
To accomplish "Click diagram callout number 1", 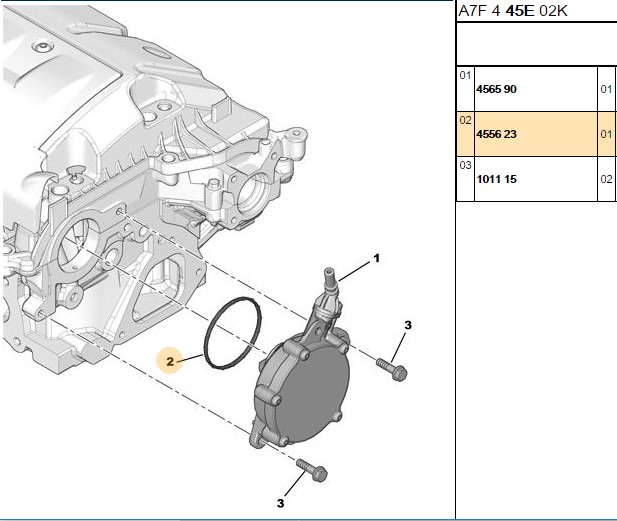I will pos(377,259).
